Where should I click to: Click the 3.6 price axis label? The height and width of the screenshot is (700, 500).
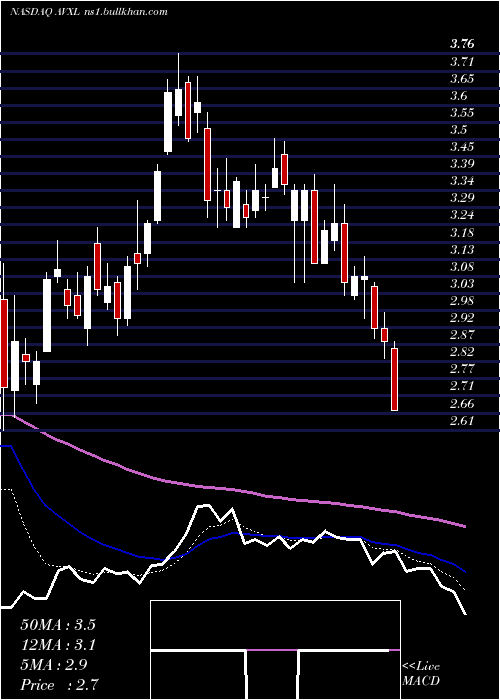click(458, 96)
